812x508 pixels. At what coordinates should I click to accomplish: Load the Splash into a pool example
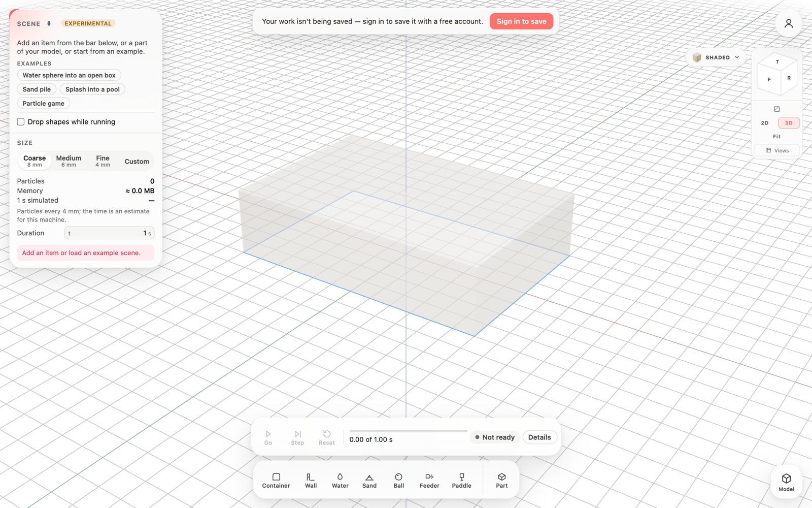click(92, 89)
